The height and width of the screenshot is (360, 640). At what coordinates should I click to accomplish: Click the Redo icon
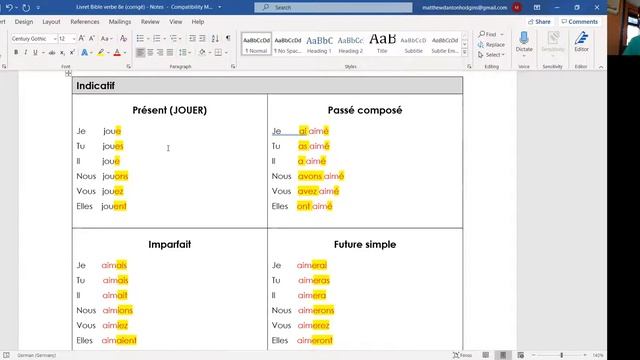point(26,7)
